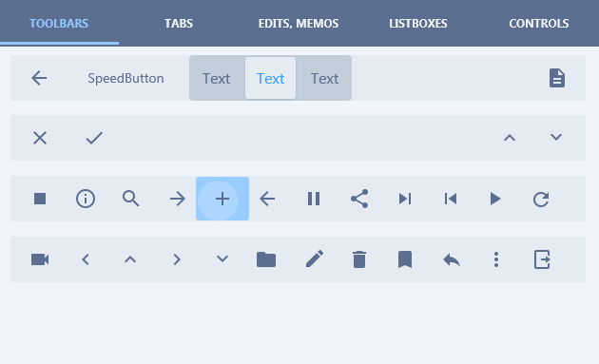Click the magnifier search icon
Viewport: 599px width, 364px height.
130,199
